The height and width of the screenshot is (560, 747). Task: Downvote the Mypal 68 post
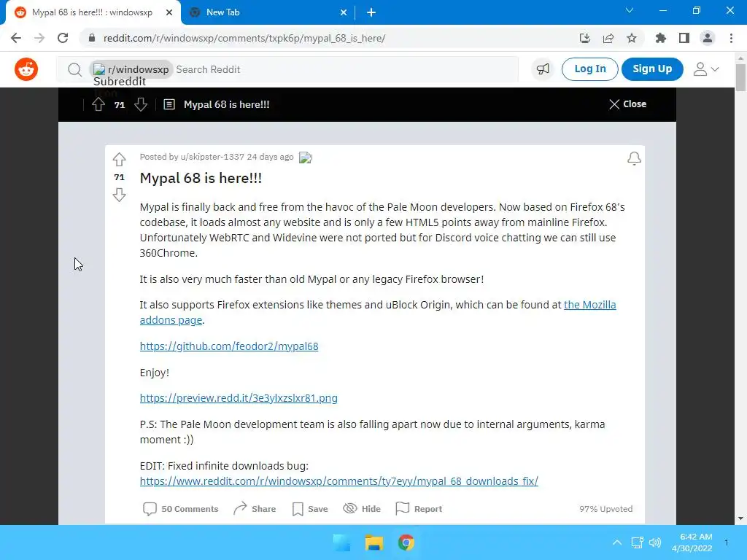click(x=119, y=195)
